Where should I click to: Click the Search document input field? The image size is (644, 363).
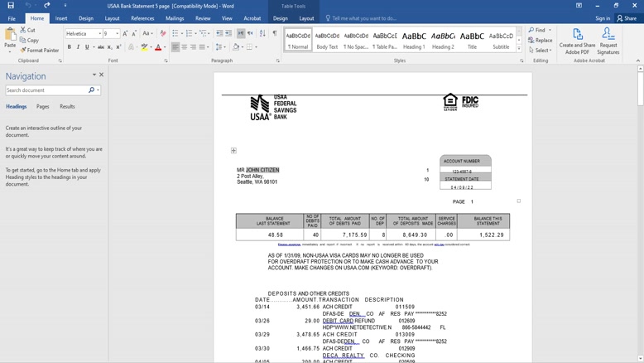pyautogui.click(x=46, y=90)
